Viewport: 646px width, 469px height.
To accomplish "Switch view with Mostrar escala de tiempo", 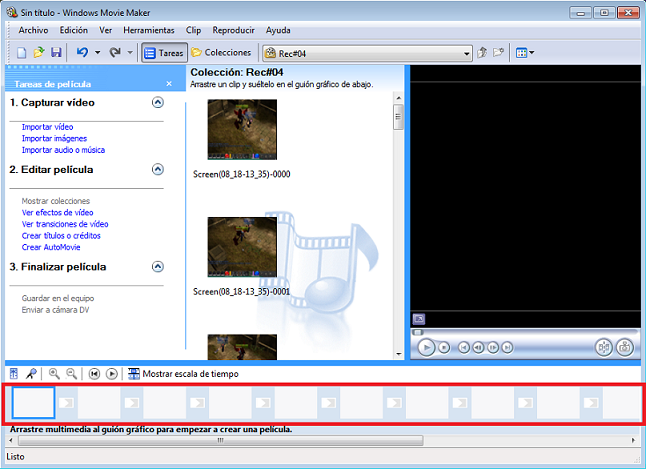I will coord(183,374).
